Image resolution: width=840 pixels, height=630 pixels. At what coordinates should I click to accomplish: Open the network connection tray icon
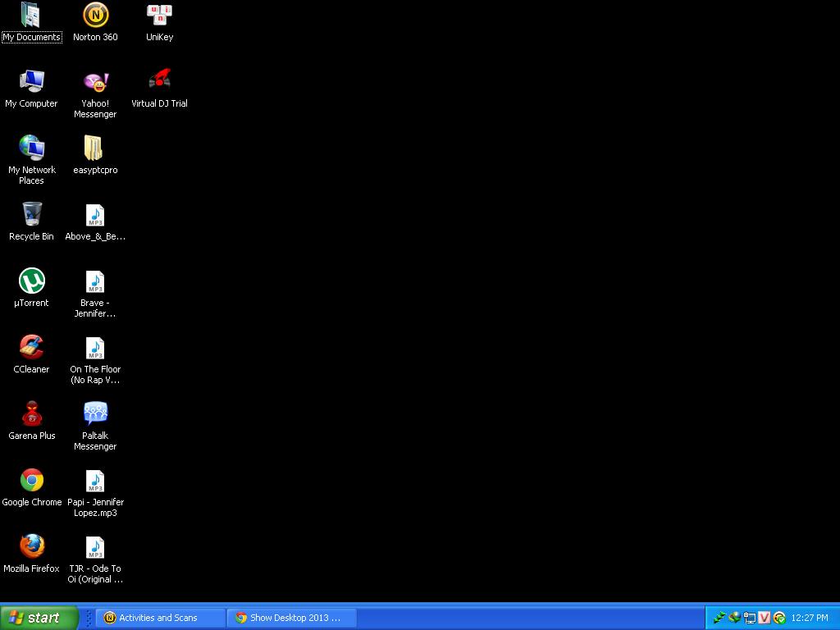pos(750,618)
